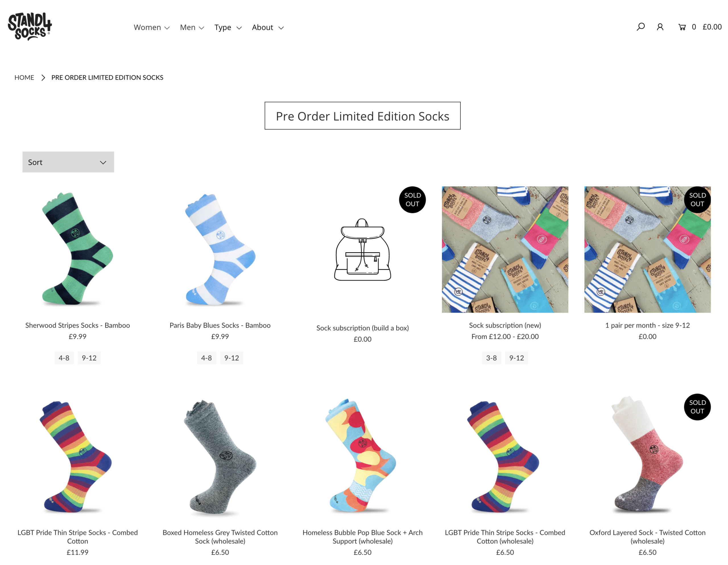Viewport: 728px width, 565px height.
Task: Expand the Men menu
Action: (x=192, y=27)
